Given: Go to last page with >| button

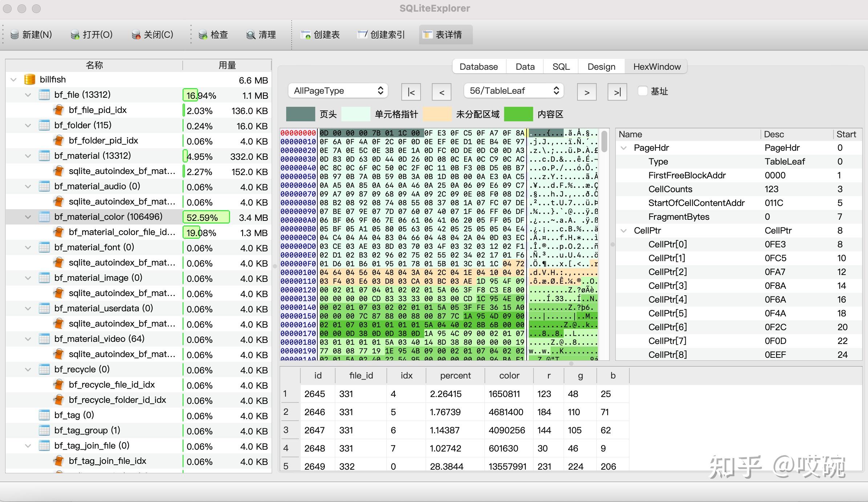Looking at the screenshot, I should point(617,92).
